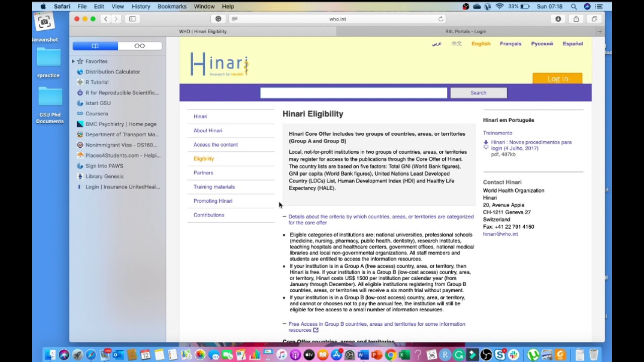Open the rpractice desktop folder

pos(48,62)
